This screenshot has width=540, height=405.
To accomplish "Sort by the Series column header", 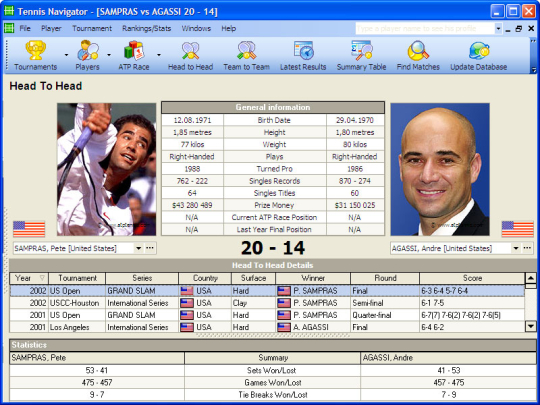I will 142,278.
